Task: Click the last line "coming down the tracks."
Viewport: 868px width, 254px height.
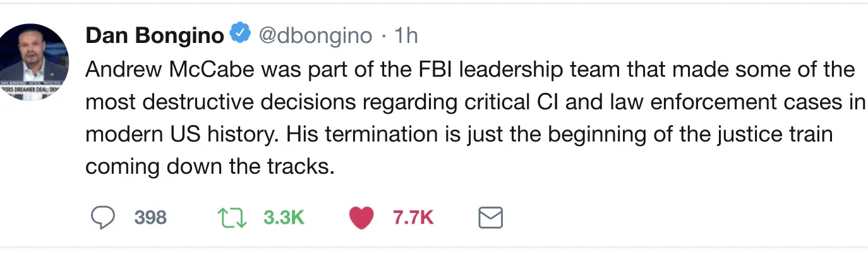Action: 209,167
